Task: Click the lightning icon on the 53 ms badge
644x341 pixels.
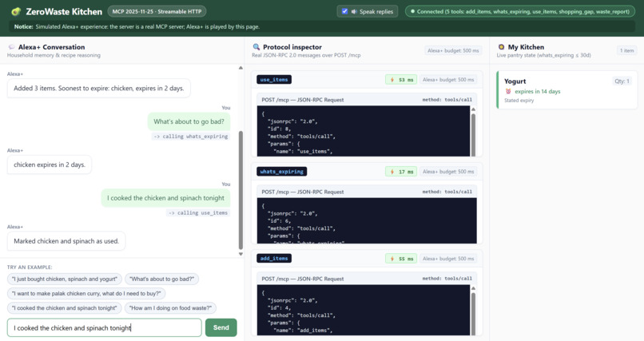Action: point(392,80)
